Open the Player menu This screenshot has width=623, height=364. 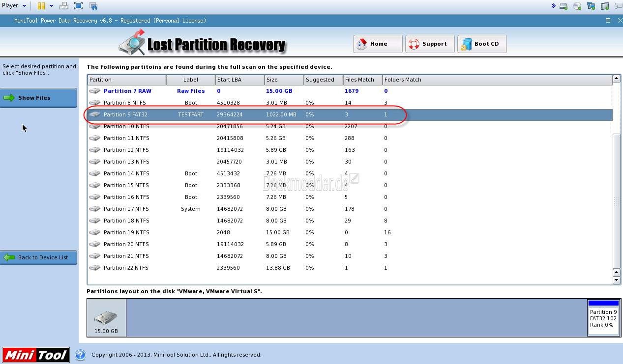pyautogui.click(x=14, y=6)
